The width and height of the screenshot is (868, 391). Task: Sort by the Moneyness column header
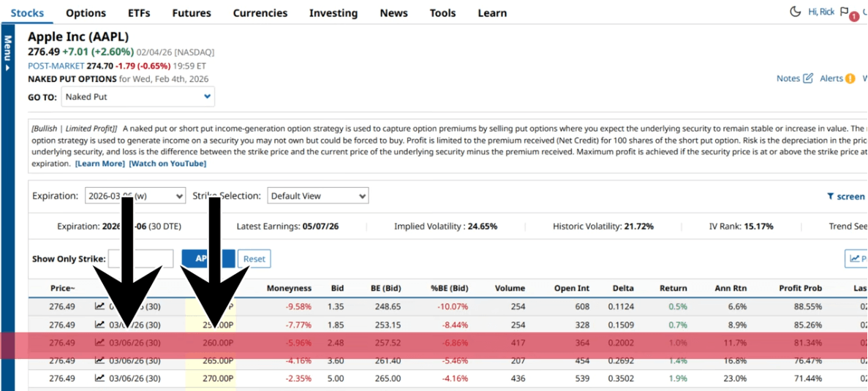click(x=289, y=288)
